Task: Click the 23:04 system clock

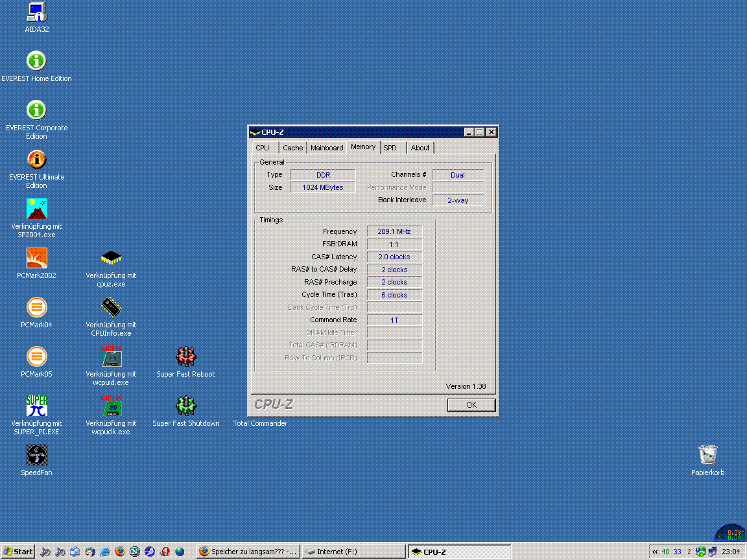Action: (x=730, y=552)
